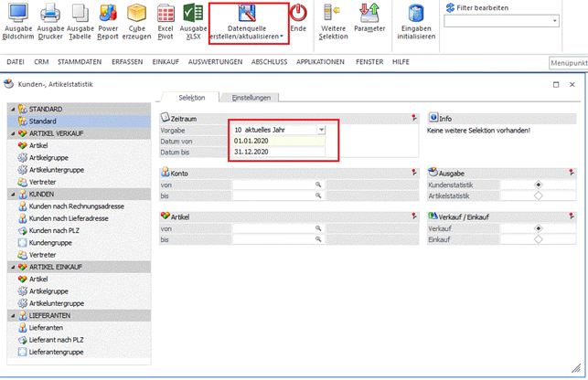
Task: Click the Datum von input field
Action: click(278, 141)
